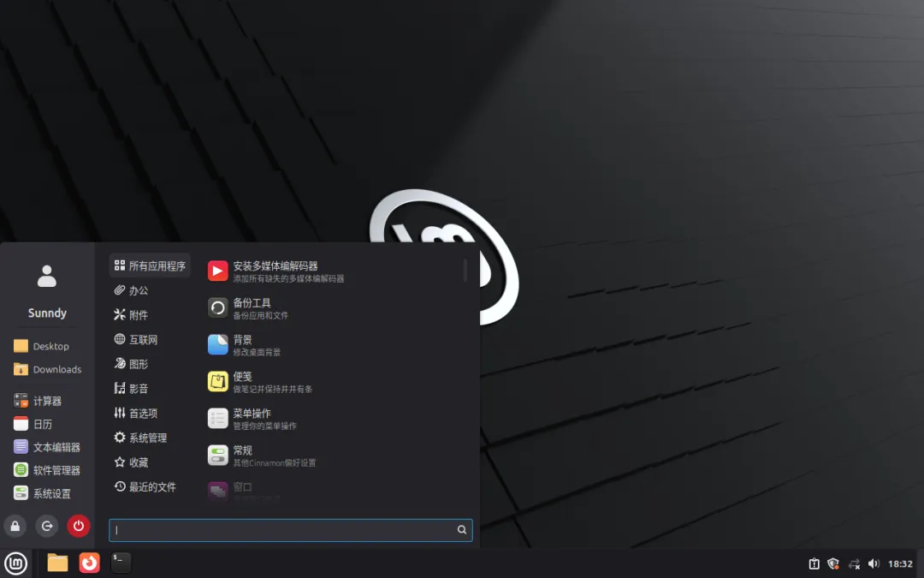
Task: Click the Linux Mint menu button in panel
Action: 15,563
